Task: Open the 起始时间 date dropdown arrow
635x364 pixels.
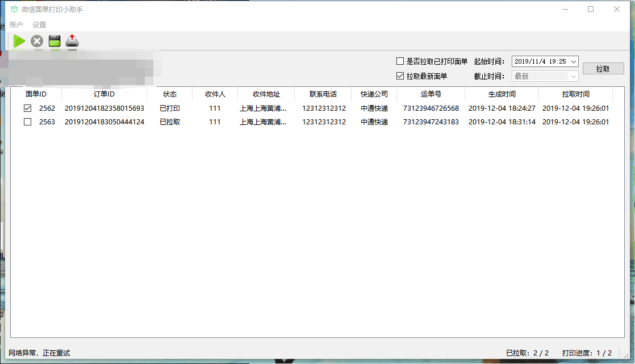Action: click(574, 61)
